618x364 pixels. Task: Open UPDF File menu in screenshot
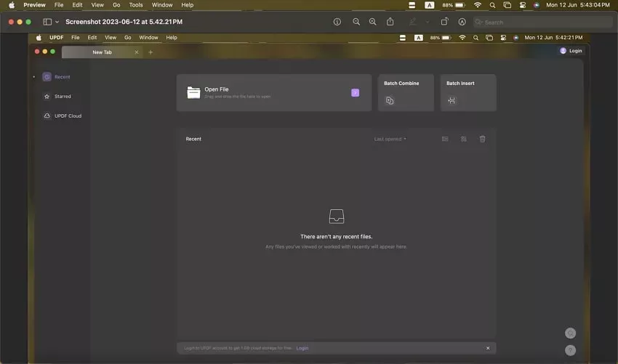click(76, 38)
